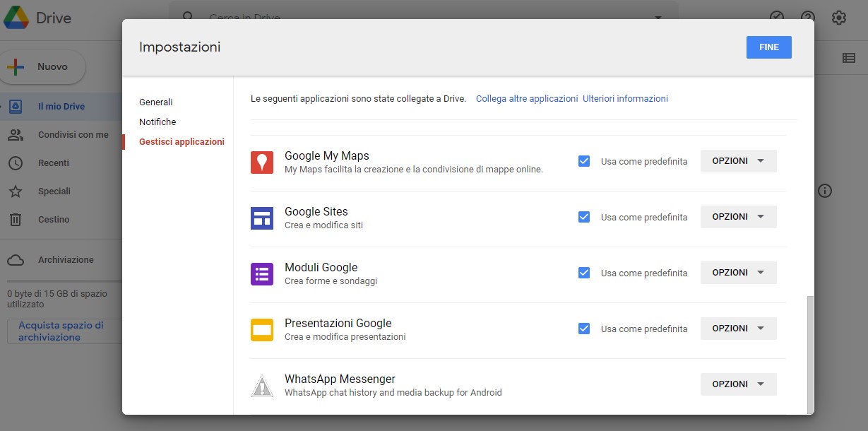Select the Generali settings tab
The height and width of the screenshot is (431, 868).
tap(156, 102)
